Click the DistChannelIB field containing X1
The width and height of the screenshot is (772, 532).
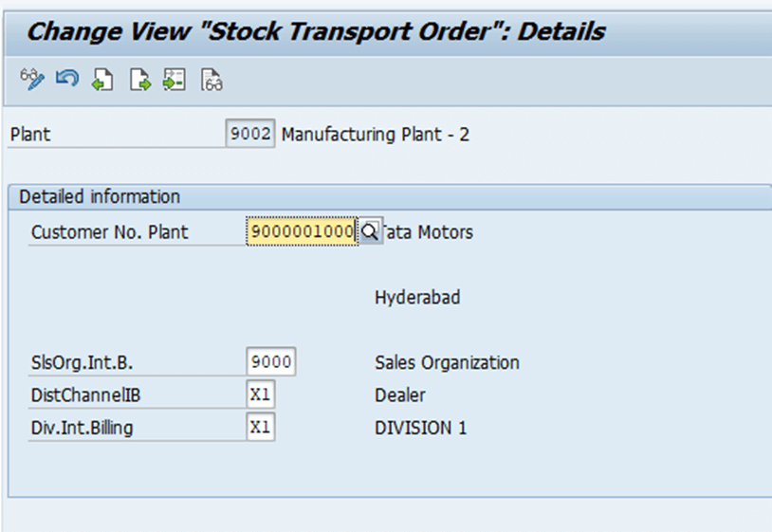(261, 394)
